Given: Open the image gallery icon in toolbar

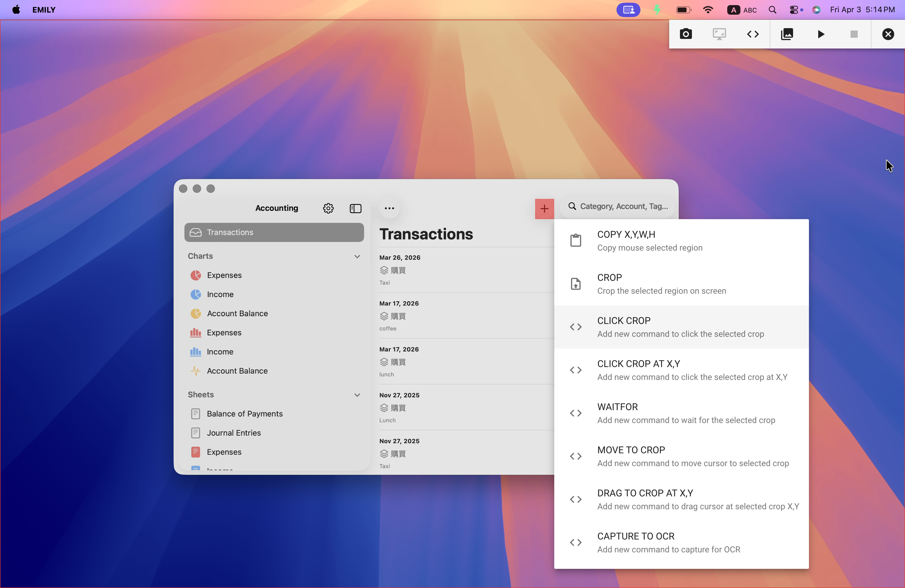Looking at the screenshot, I should [x=787, y=34].
